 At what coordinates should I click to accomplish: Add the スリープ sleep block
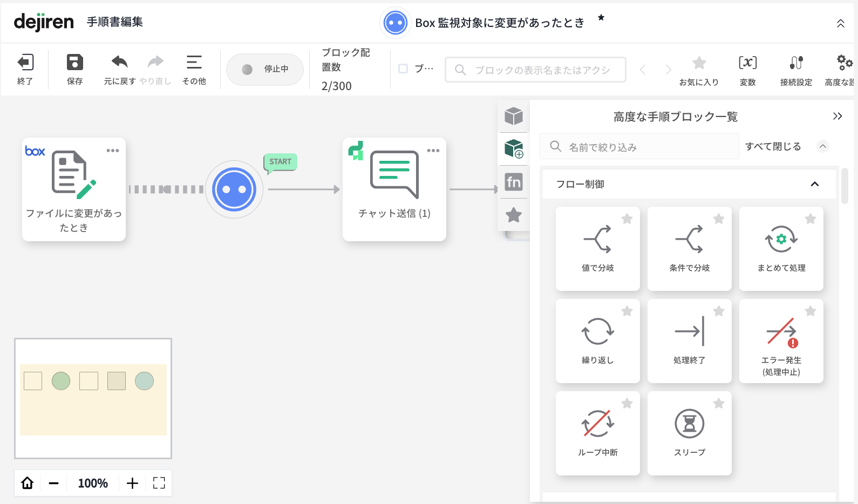689,433
